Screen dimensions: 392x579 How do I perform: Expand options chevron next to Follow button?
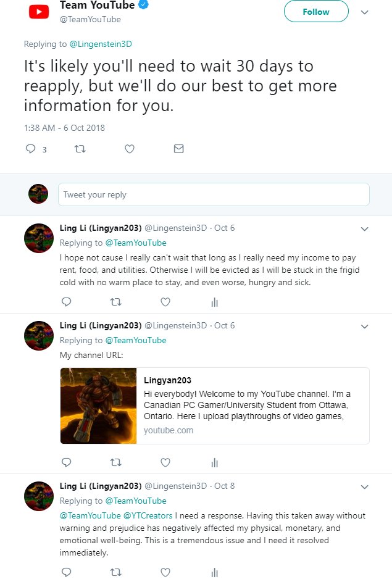coord(365,12)
